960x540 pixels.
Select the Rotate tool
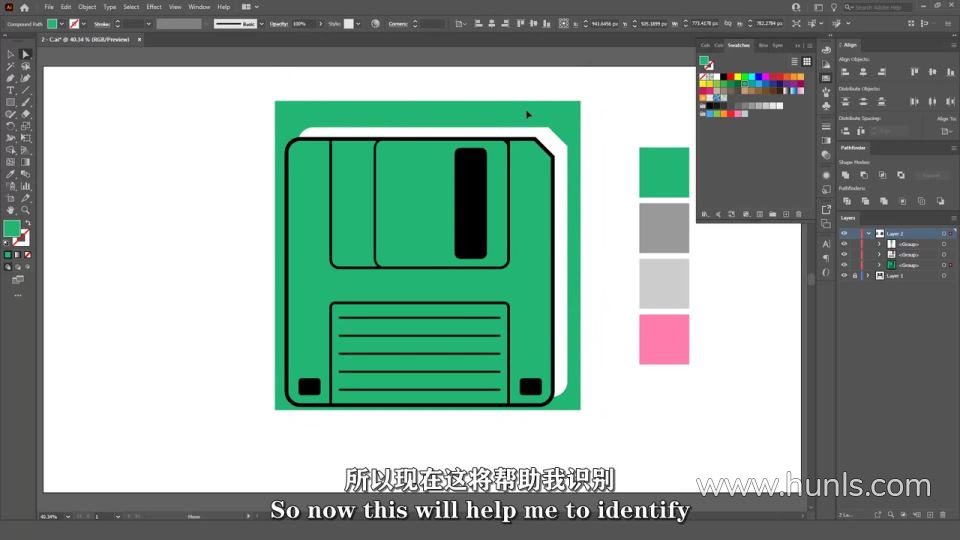click(x=10, y=126)
